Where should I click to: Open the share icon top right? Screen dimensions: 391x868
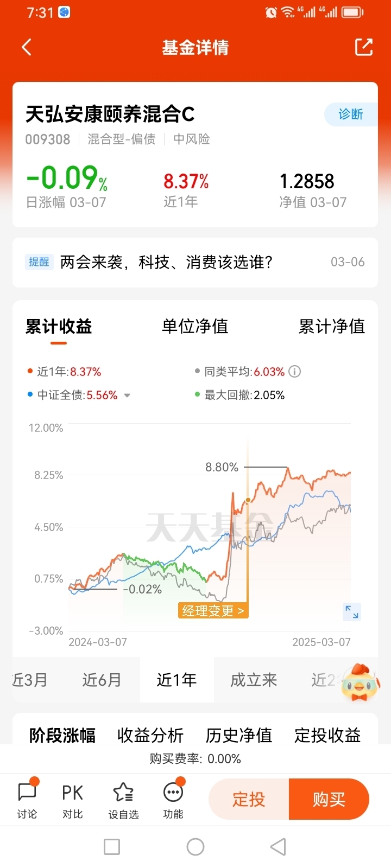tap(363, 47)
